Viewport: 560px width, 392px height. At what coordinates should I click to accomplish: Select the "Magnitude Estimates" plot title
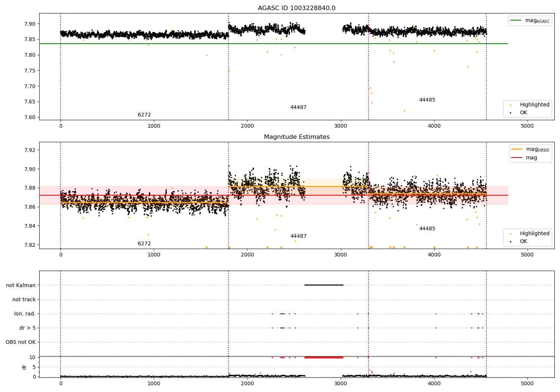[296, 137]
